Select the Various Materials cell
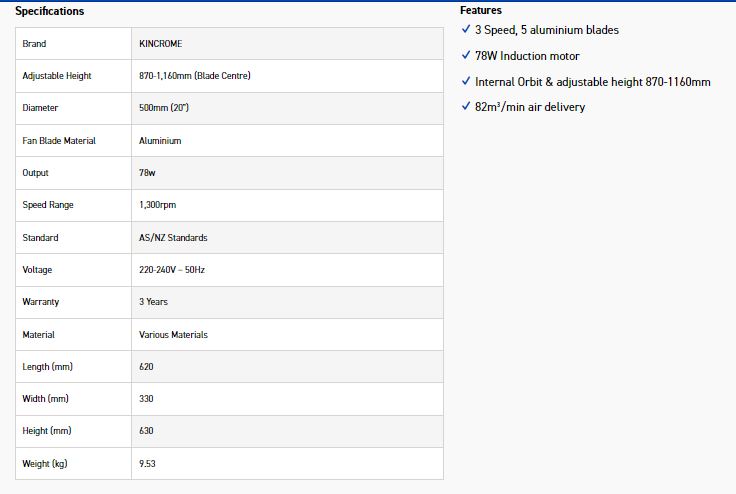The width and height of the screenshot is (736, 494). point(173,335)
